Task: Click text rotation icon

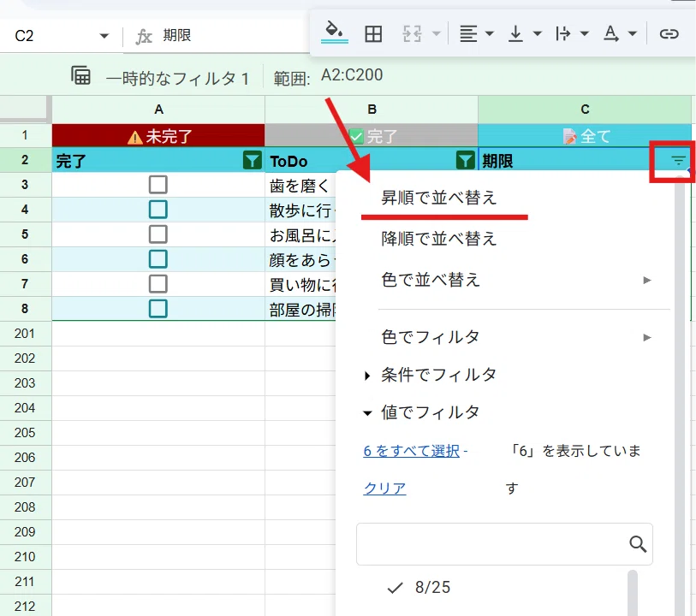Action: 610,33
